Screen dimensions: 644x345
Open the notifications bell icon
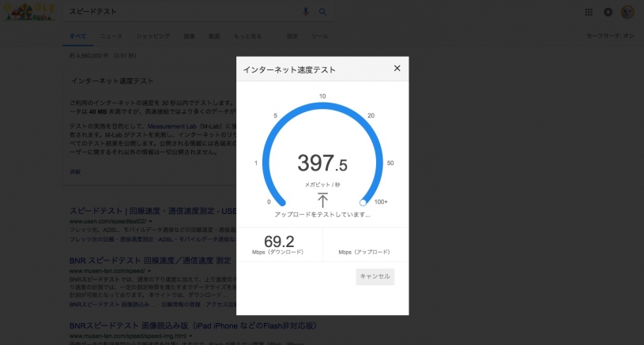(x=608, y=13)
